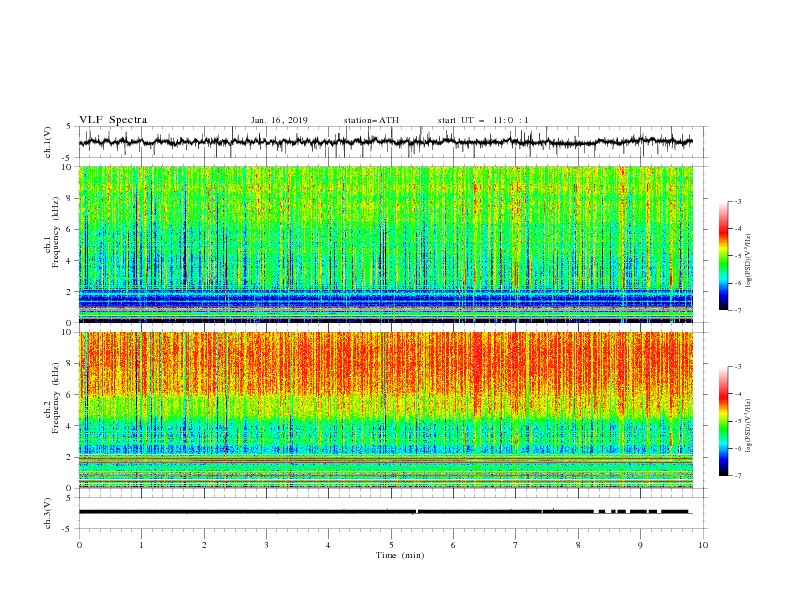Select the "start UT = 11:0 :1" text

click(x=483, y=120)
